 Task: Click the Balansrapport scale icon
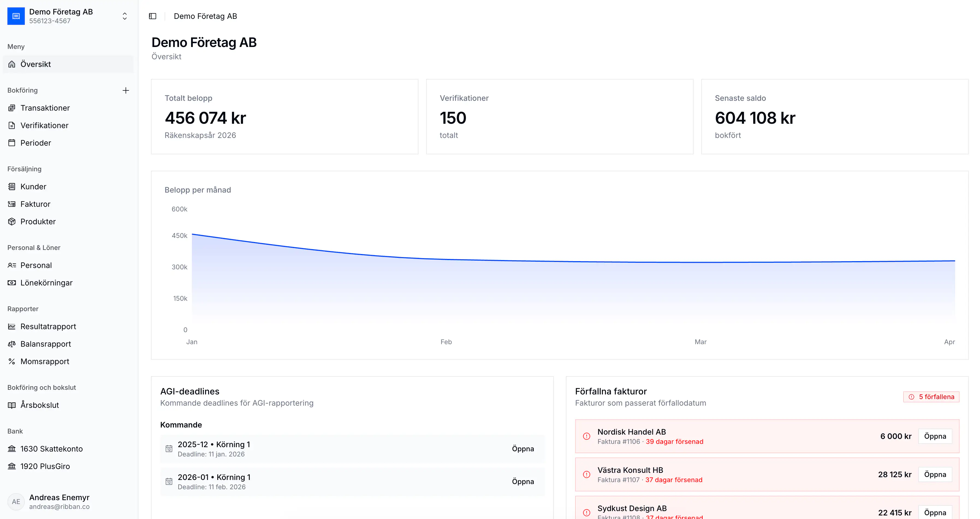coord(12,344)
